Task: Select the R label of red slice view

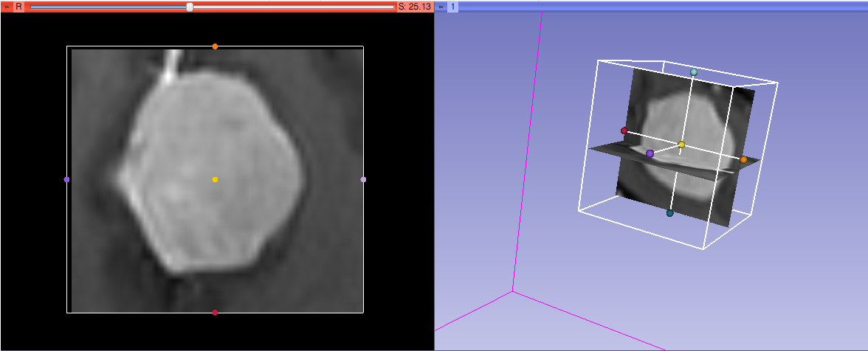Action: point(18,6)
